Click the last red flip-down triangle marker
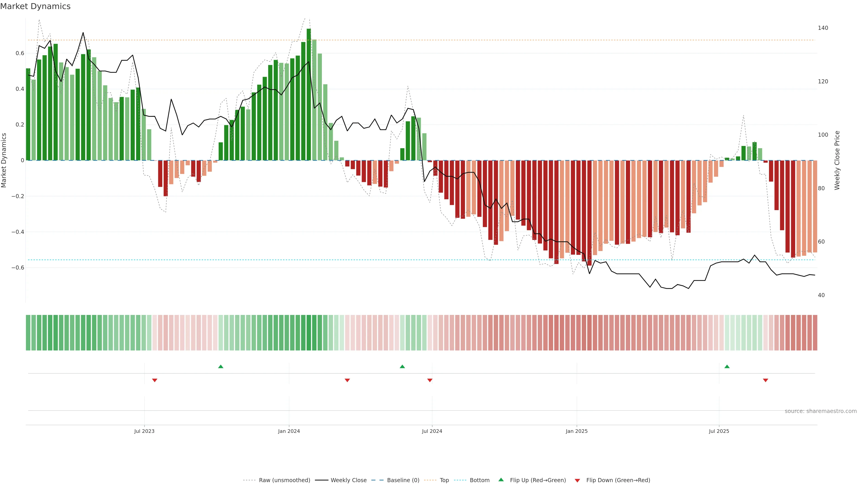This screenshot has width=868, height=488. coord(765,380)
